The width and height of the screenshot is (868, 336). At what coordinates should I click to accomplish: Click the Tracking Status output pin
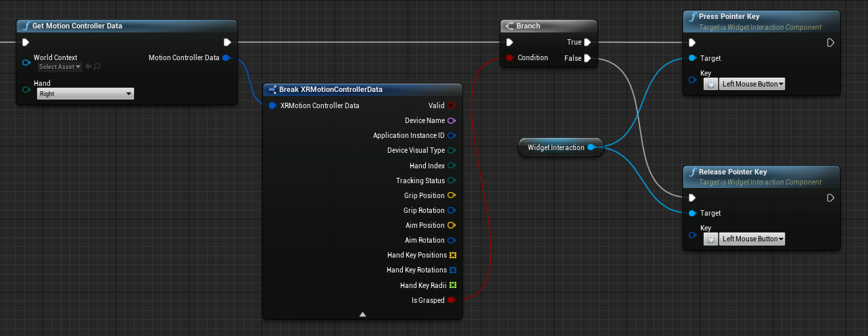coord(452,181)
